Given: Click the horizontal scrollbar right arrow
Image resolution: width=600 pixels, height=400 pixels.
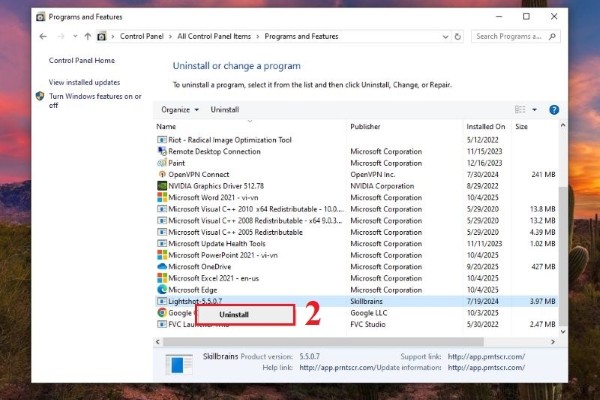Looking at the screenshot, I should tap(553, 341).
